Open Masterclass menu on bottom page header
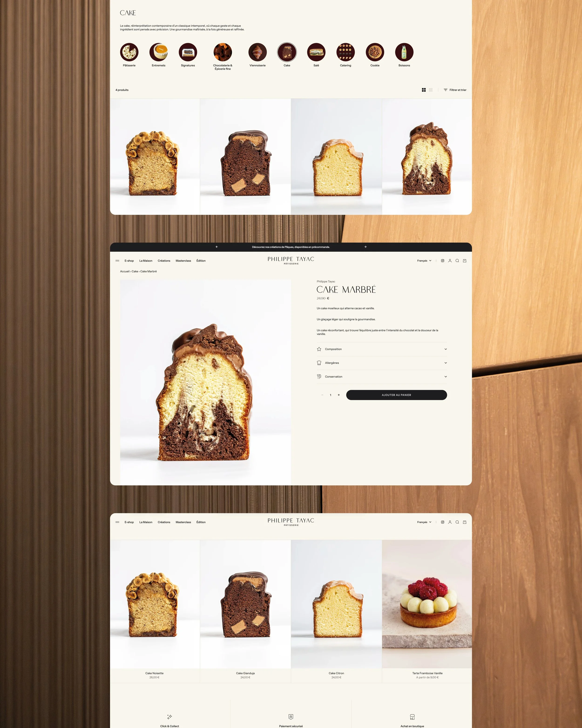The image size is (582, 728). (183, 522)
